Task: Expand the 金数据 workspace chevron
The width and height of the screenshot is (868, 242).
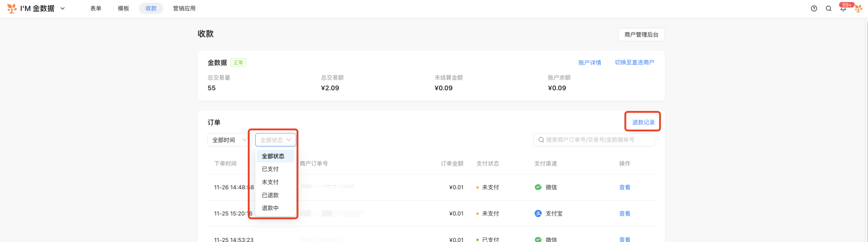Action: coord(62,8)
